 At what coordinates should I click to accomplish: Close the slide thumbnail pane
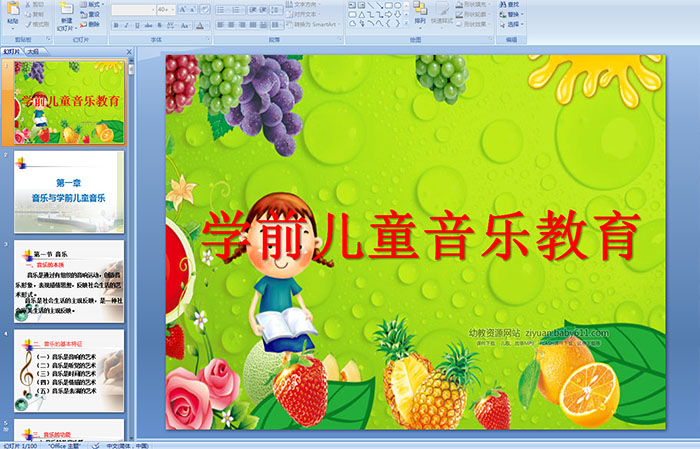tap(129, 52)
